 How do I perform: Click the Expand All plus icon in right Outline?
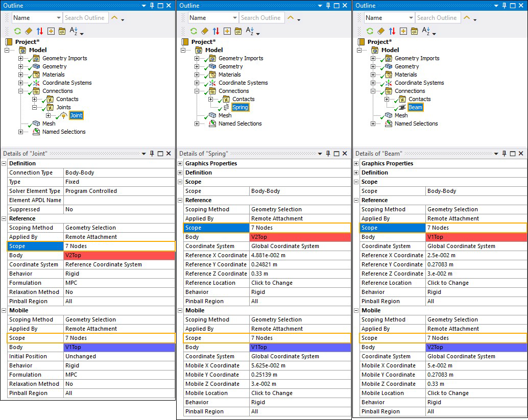click(x=403, y=31)
